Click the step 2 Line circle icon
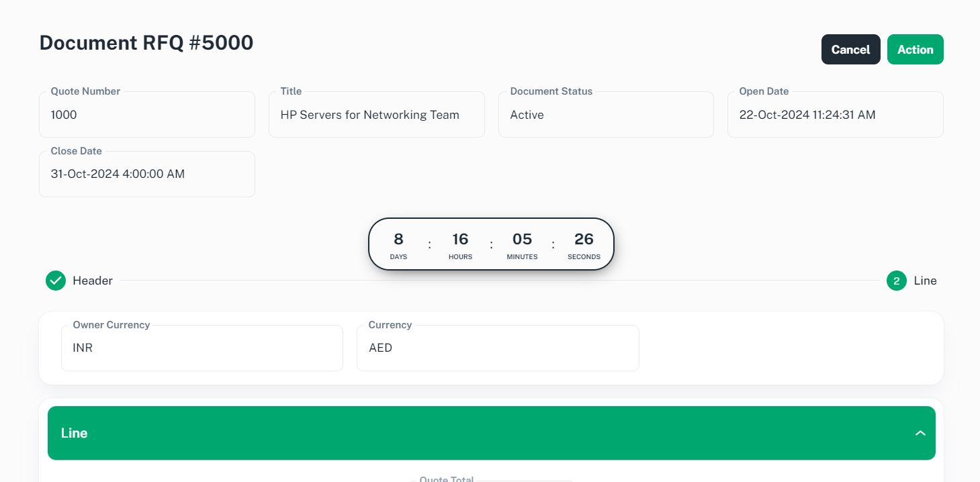Image resolution: width=980 pixels, height=482 pixels. 896,281
